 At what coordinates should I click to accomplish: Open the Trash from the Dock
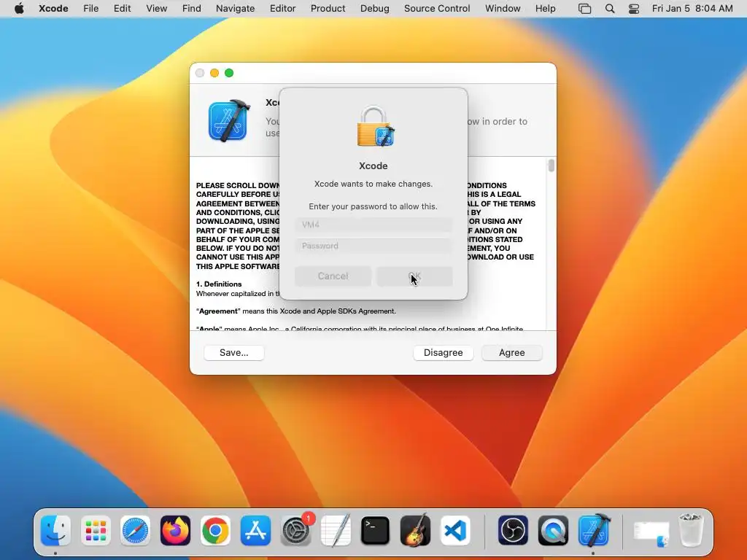coord(691,530)
